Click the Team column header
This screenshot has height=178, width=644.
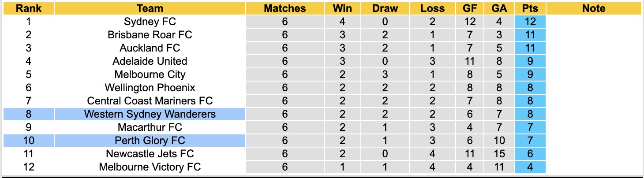point(150,8)
